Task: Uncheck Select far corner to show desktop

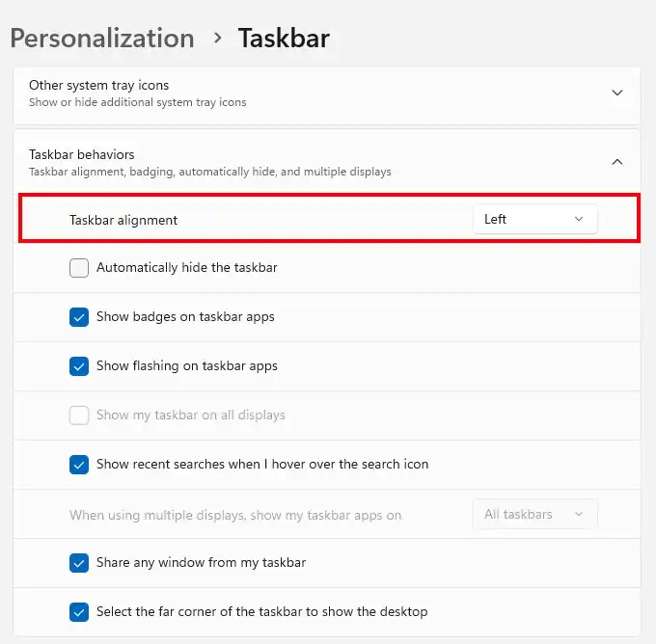Action: tap(79, 612)
